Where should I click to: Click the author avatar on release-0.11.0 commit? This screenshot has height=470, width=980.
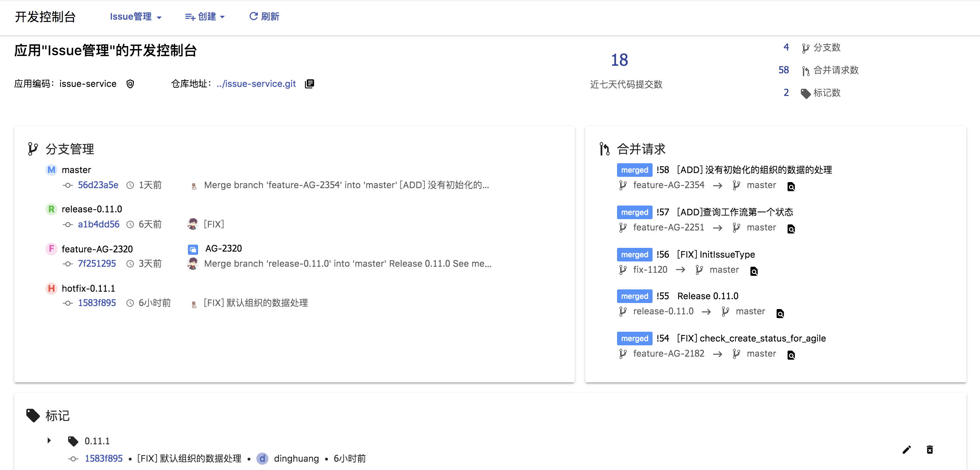192,224
